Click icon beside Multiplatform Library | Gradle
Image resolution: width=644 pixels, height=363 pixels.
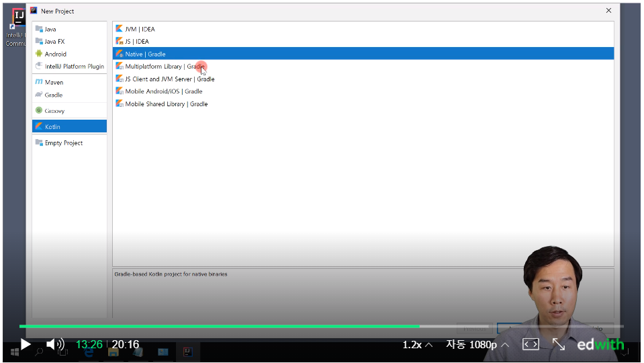tap(119, 66)
